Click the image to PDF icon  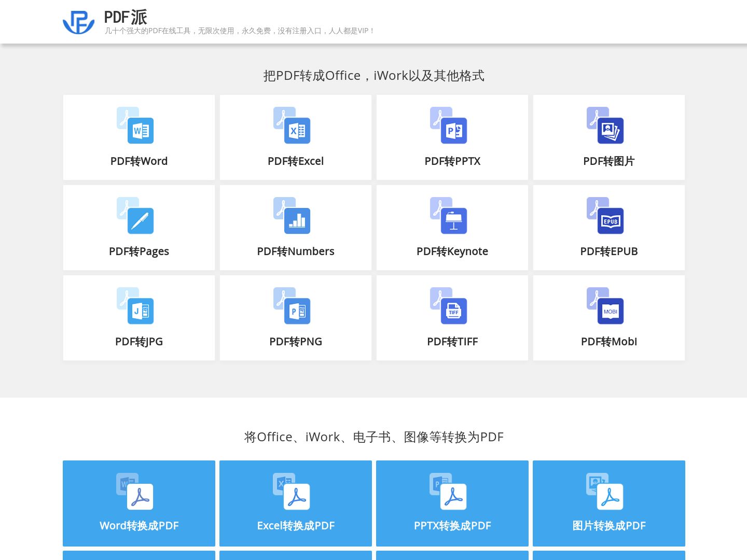605,491
